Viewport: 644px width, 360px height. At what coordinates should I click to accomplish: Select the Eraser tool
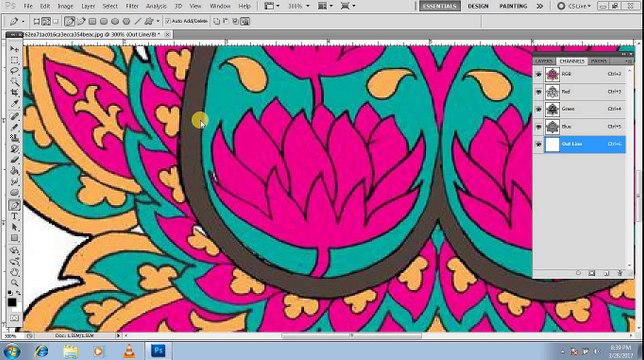coord(14,160)
